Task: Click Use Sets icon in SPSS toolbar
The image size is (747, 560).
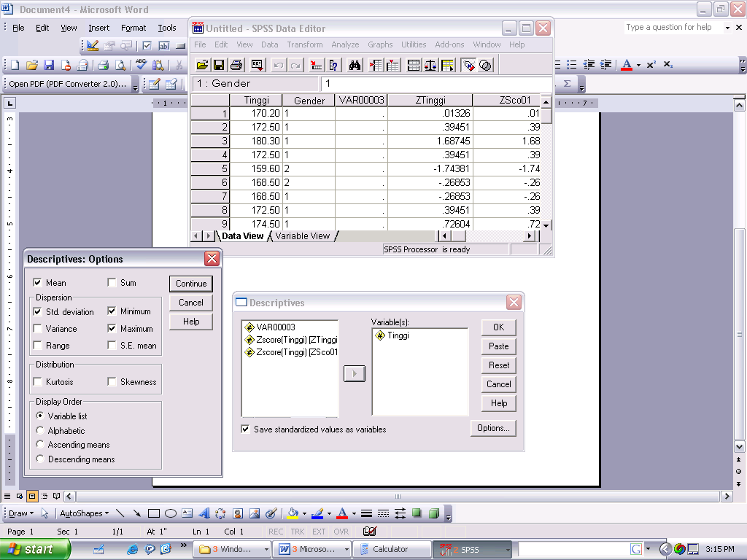Action: tap(485, 65)
